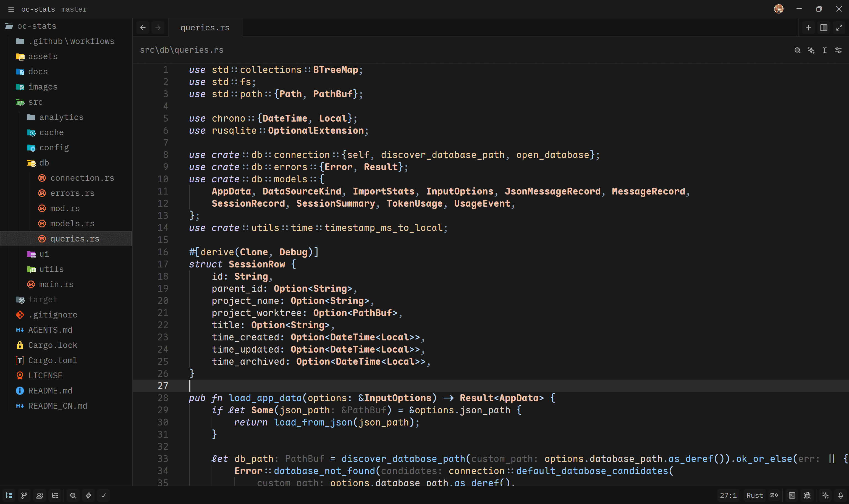Open main.rs in the file tree
The image size is (849, 504).
pyautogui.click(x=66, y=284)
